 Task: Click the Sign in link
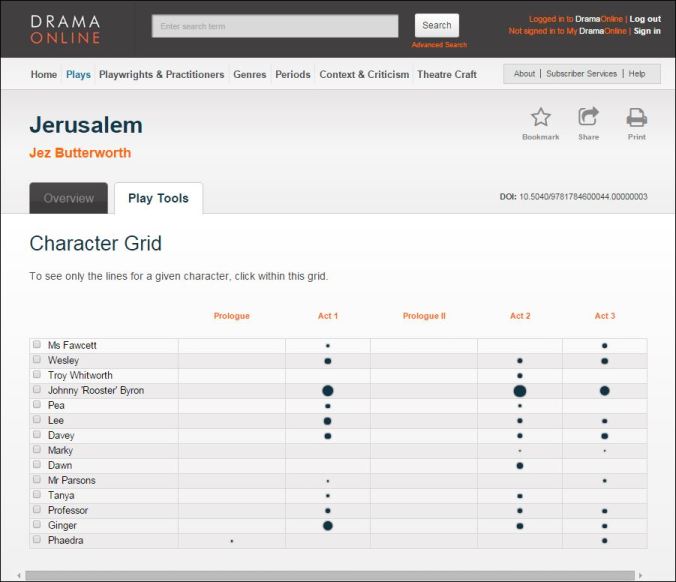(x=647, y=31)
